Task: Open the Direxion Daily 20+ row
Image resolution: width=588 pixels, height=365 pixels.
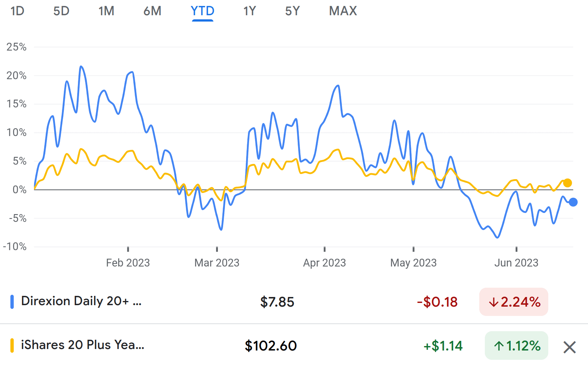Action: 294,302
